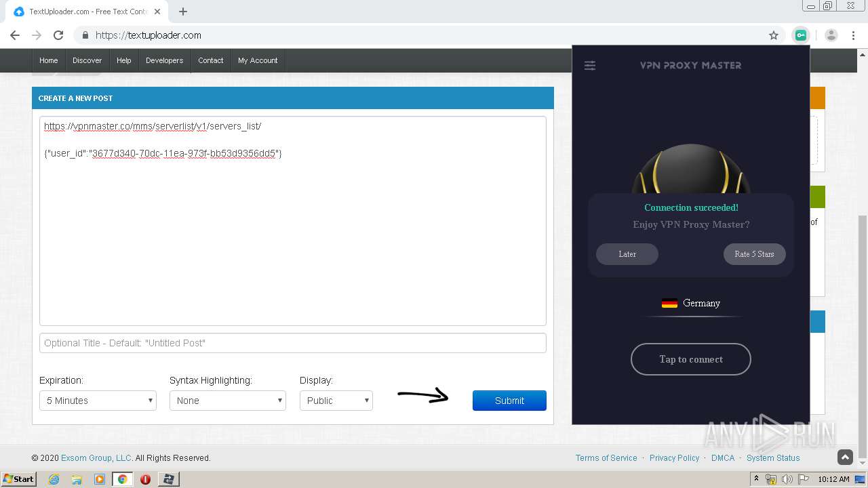Switch to Chrome in taskbar
The image size is (868, 488).
click(x=123, y=479)
